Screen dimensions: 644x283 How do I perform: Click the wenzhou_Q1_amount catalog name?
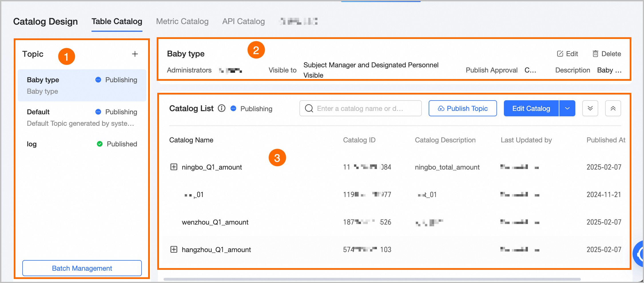[215, 222]
